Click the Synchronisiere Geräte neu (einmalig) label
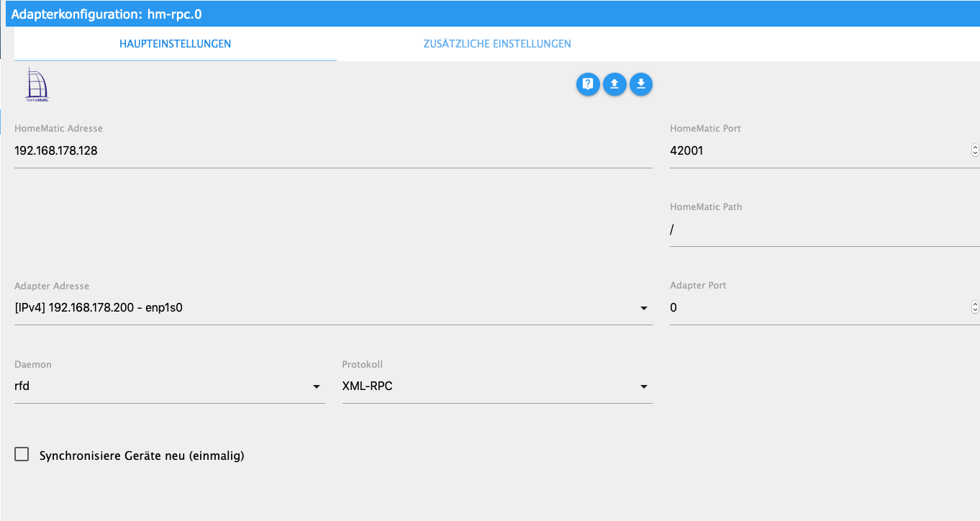 coord(142,456)
